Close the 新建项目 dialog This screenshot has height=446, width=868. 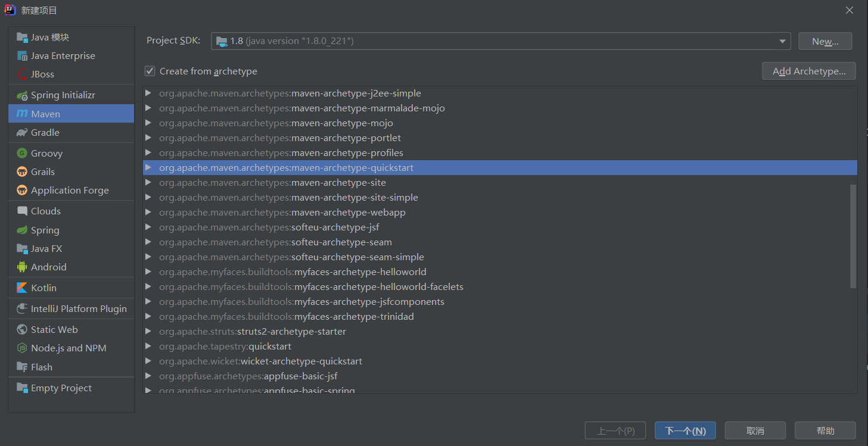coord(850,10)
